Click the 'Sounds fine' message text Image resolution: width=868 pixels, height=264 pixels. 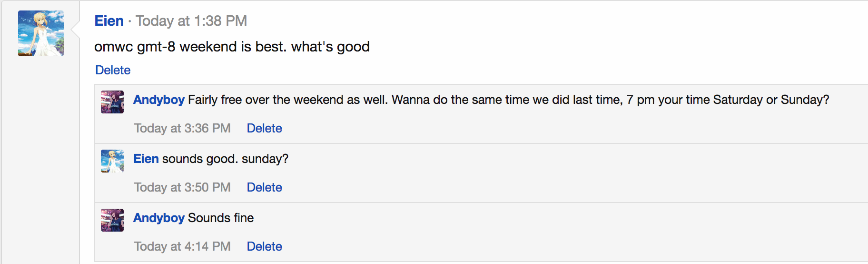tap(221, 218)
